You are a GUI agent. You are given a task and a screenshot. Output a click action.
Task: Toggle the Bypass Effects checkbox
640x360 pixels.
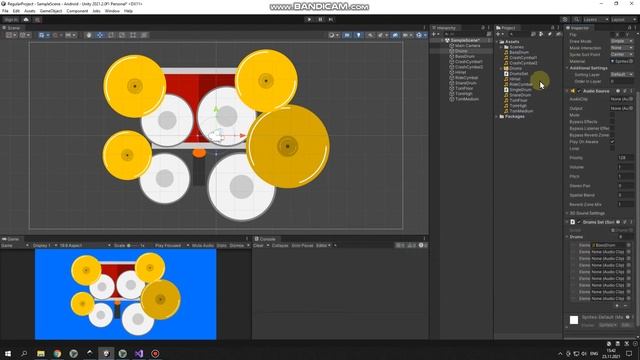coord(612,122)
